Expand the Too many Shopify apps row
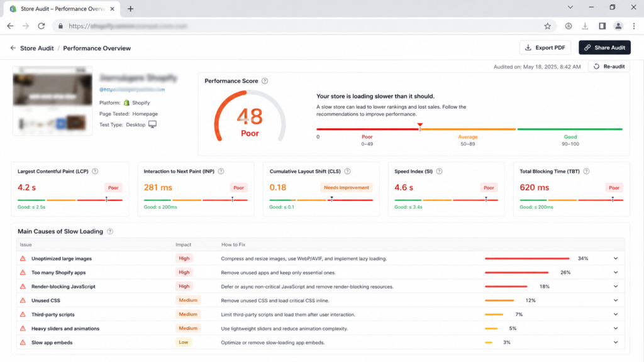This screenshot has width=644, height=362. 616,273
